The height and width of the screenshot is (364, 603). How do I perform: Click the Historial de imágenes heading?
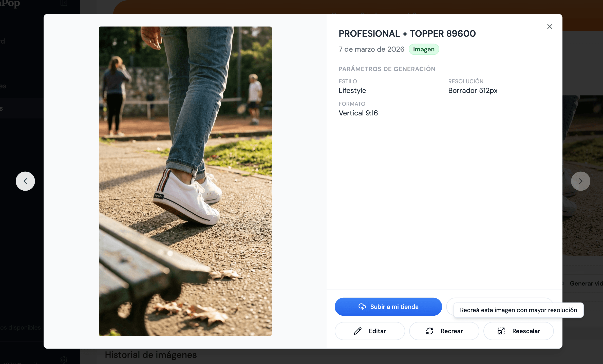tap(151, 355)
